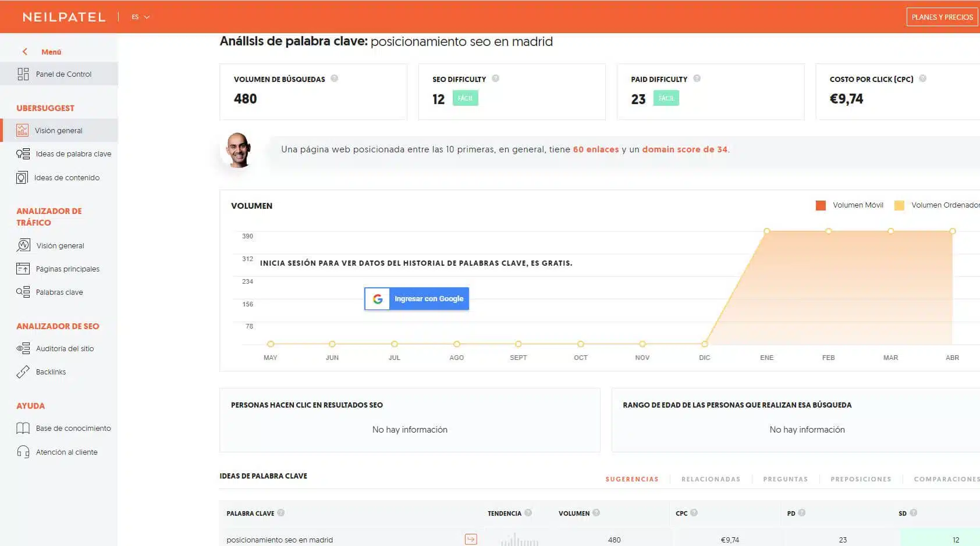Viewport: 980px width, 546px height.
Task: Click the Ideas de palabra clave icon
Action: tap(23, 154)
